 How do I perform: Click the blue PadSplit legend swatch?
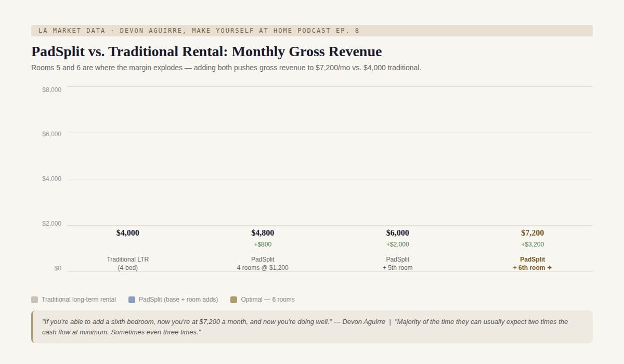point(132,300)
